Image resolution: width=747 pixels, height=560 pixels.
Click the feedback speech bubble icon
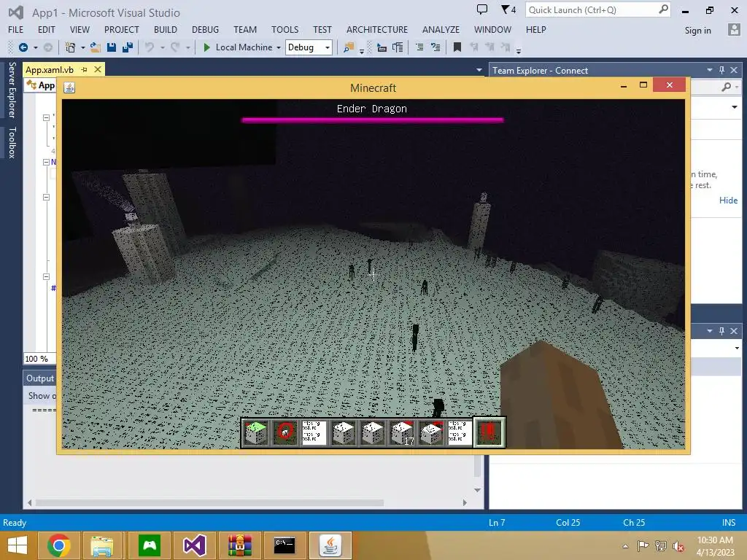click(x=482, y=9)
